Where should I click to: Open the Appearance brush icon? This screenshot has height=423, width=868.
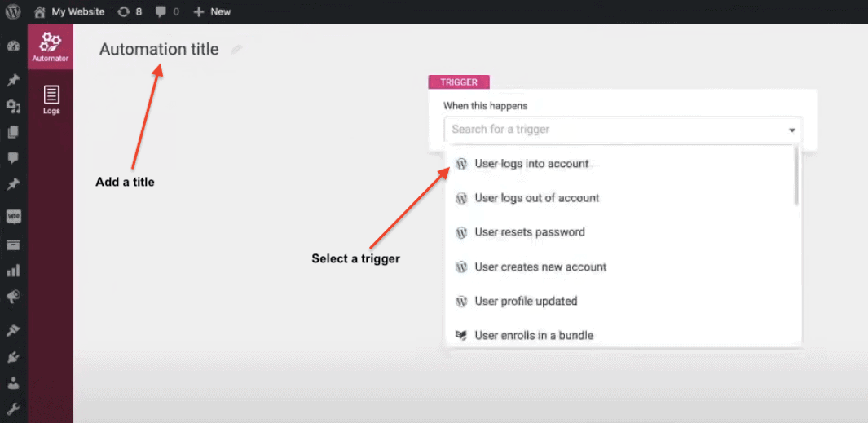click(x=13, y=331)
